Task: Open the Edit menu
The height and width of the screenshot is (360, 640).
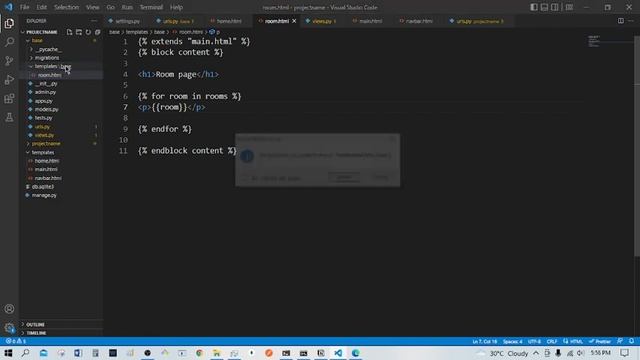Action: point(41,7)
